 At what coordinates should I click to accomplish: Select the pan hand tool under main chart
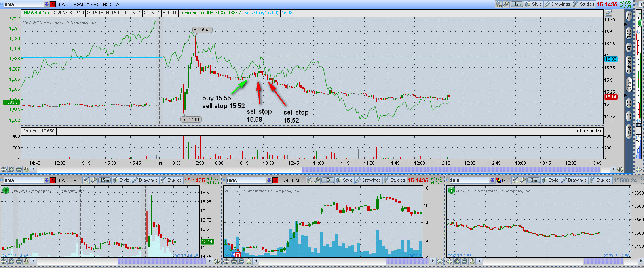tap(27, 169)
